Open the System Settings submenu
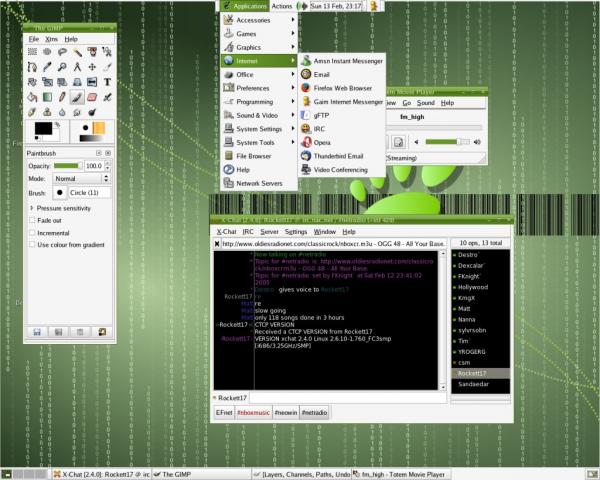The height and width of the screenshot is (480, 600). 259,129
